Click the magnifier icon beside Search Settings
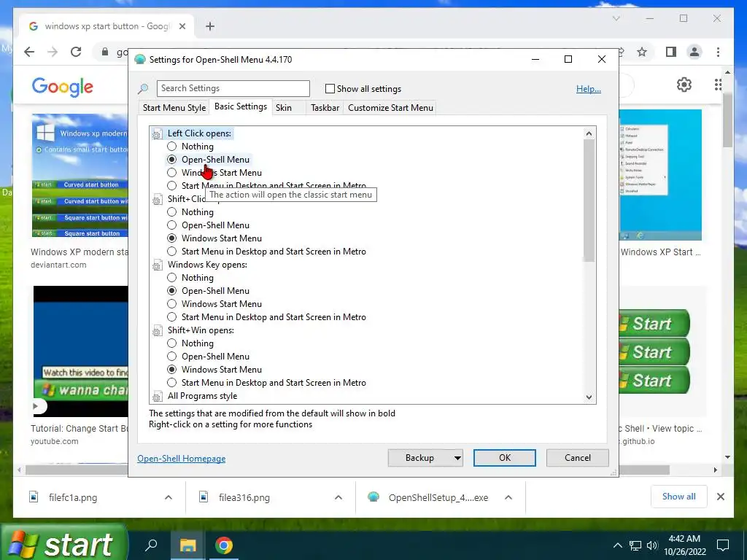The image size is (747, 560). (143, 88)
